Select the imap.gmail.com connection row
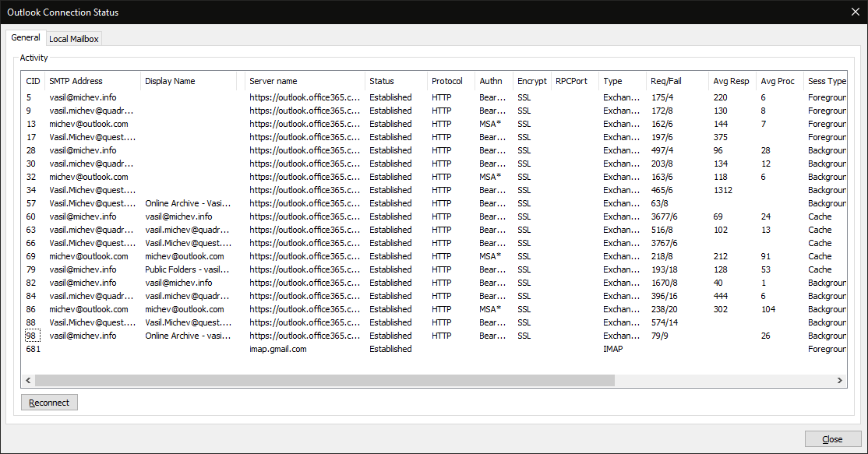The height and width of the screenshot is (454, 868). coord(278,349)
